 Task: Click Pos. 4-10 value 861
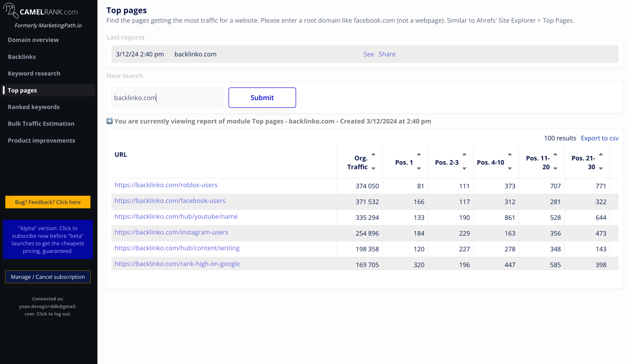click(510, 218)
